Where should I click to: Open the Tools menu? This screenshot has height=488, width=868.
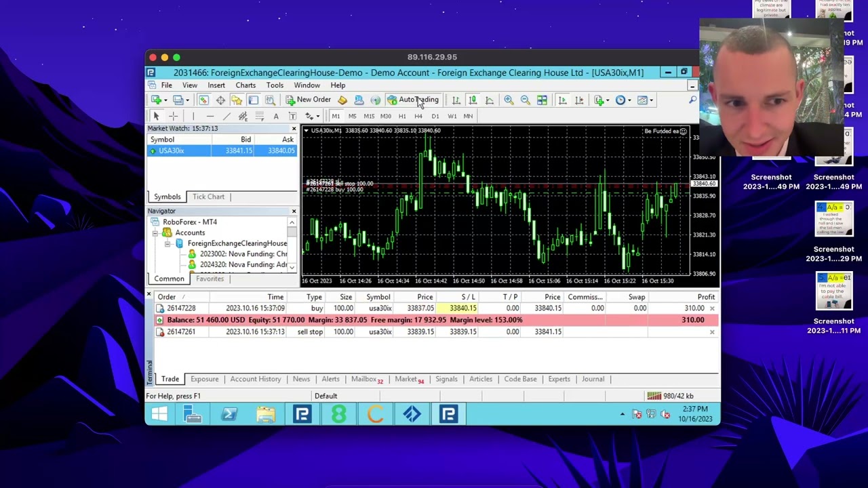tap(275, 85)
